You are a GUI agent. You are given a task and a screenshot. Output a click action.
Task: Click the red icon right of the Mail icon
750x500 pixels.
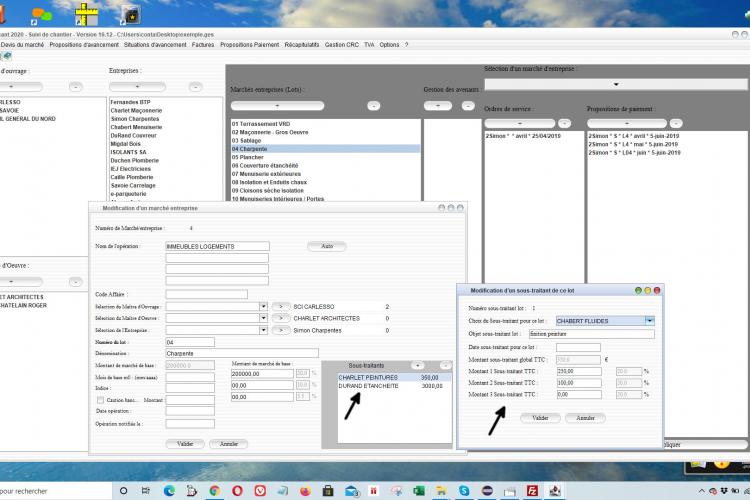374,491
